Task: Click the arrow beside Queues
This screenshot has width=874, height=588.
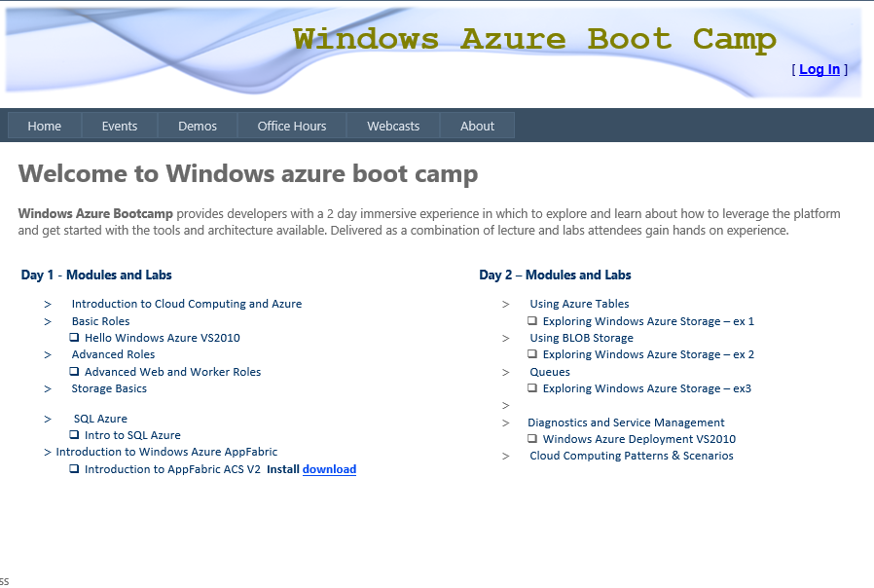Action: (506, 372)
